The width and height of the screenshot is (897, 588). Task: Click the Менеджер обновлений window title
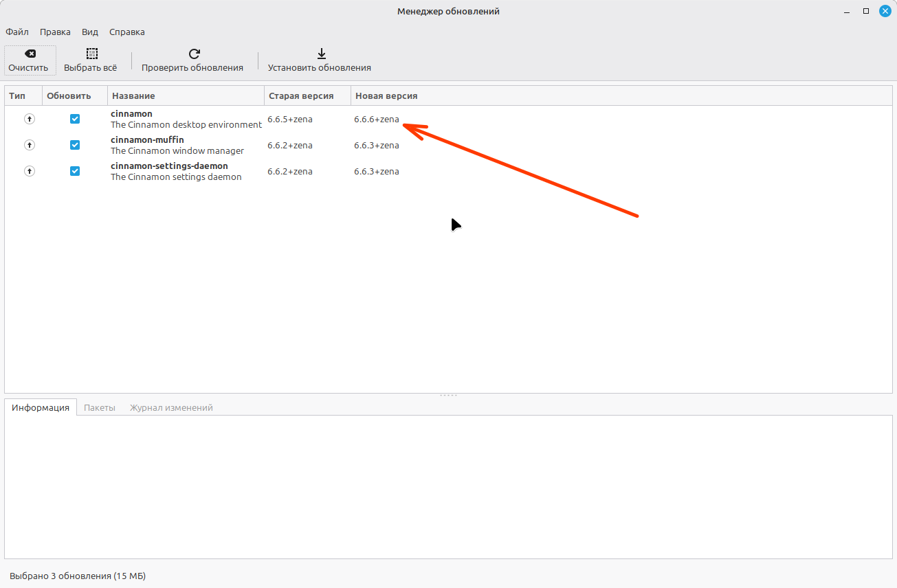point(448,11)
